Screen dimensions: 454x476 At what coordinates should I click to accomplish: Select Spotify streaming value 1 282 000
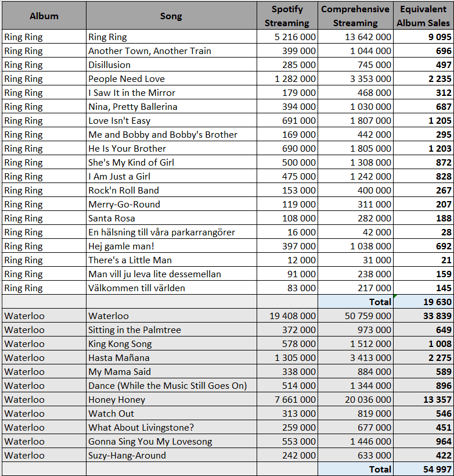[x=287, y=78]
